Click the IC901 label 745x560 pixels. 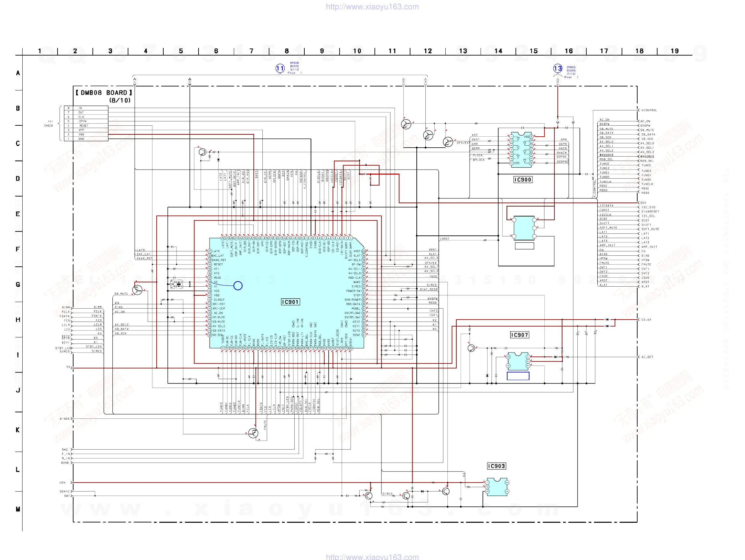(290, 302)
